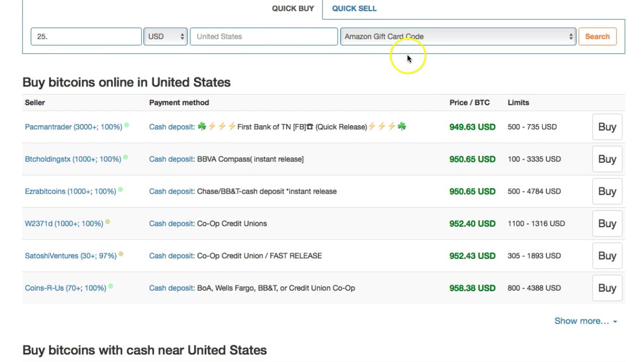Switch to the QUICK SELL tab
This screenshot has width=644, height=362.
[354, 9]
